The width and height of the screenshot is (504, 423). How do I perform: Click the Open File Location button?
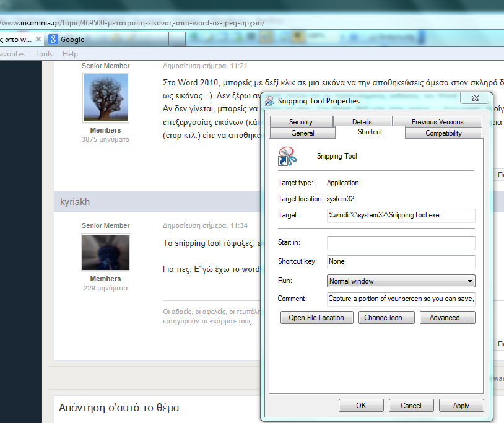(316, 318)
